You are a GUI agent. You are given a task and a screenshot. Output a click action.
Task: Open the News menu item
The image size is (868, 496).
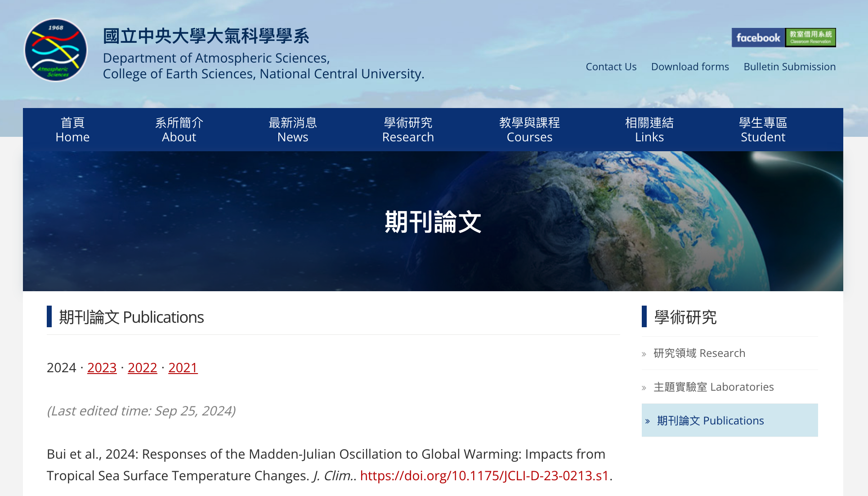293,130
